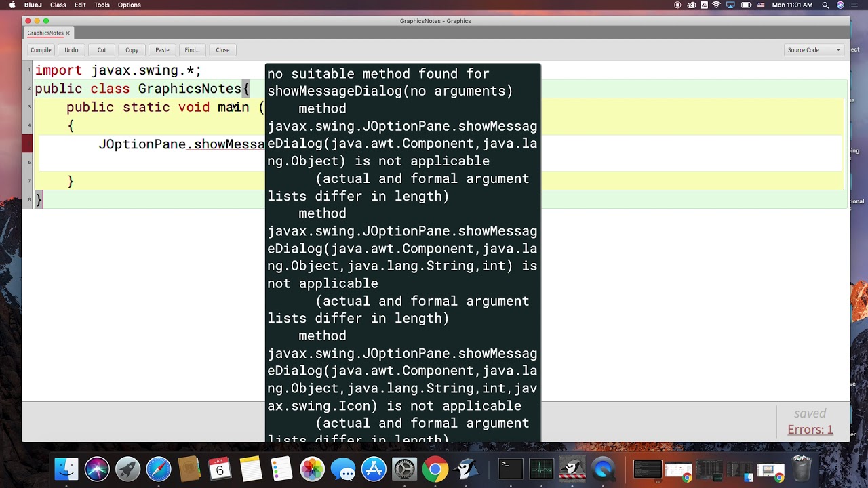Launch Siri from the dock

[97, 469]
